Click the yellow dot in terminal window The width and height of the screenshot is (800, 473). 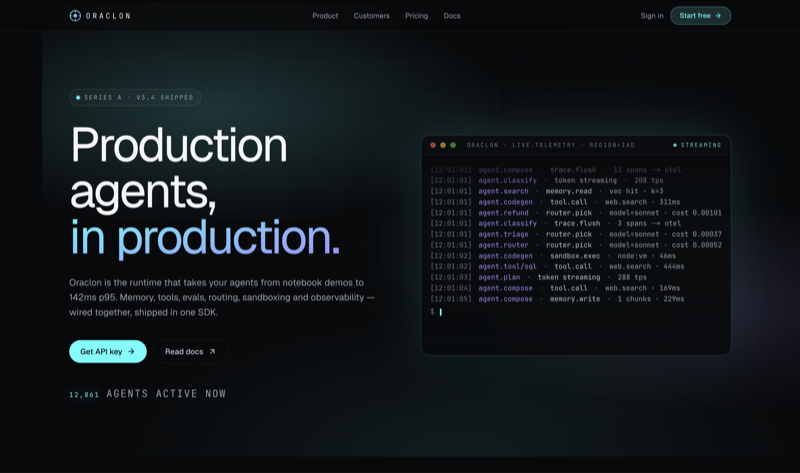(443, 145)
